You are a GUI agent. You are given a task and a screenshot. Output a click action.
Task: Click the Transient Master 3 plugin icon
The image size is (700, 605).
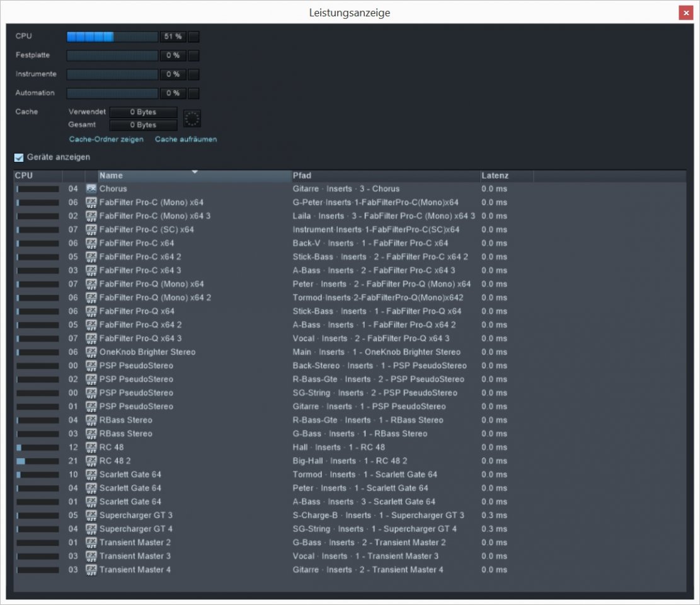91,556
